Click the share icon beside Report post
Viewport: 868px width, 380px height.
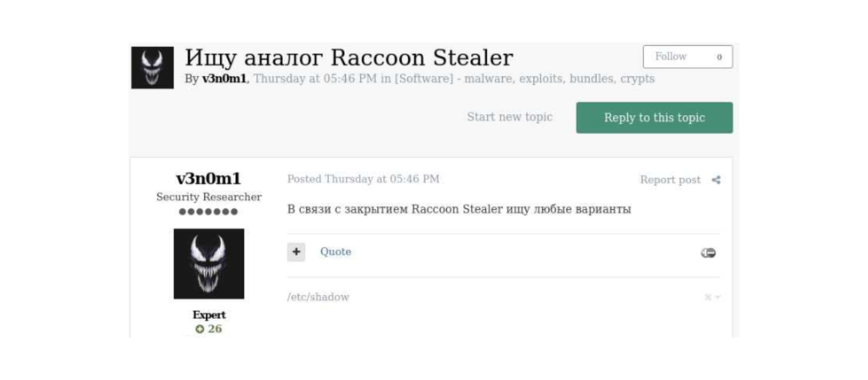tap(716, 180)
